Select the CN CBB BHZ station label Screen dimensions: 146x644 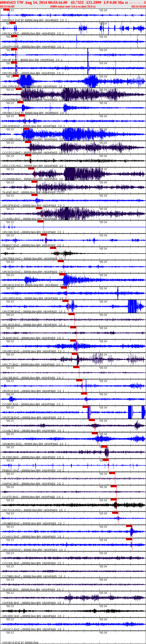[x=33, y=378]
